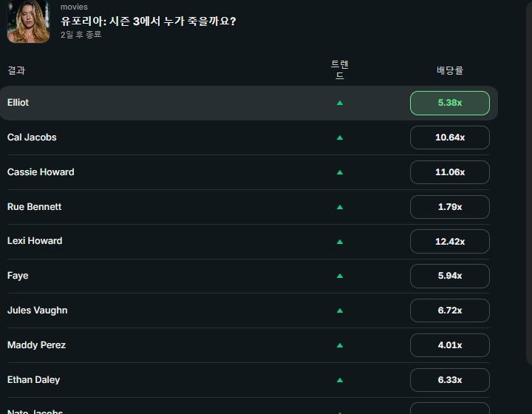Choose the 5.94x odds for Faye

click(x=449, y=276)
